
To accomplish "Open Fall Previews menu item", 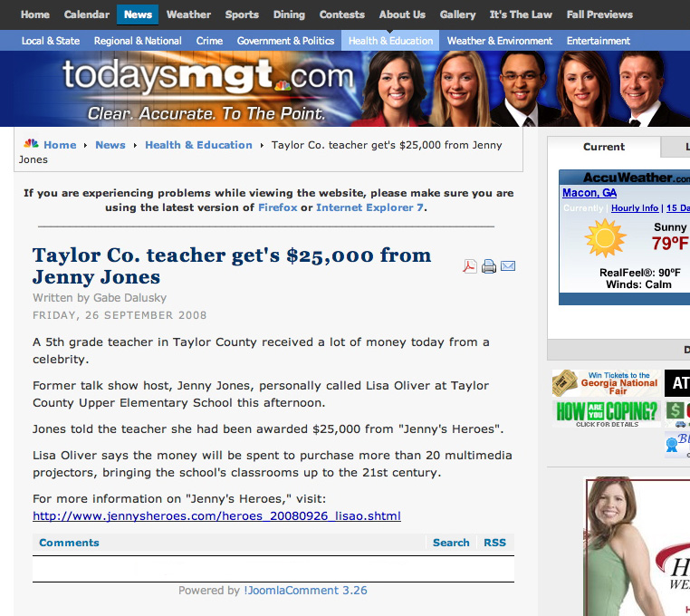I will click(599, 14).
